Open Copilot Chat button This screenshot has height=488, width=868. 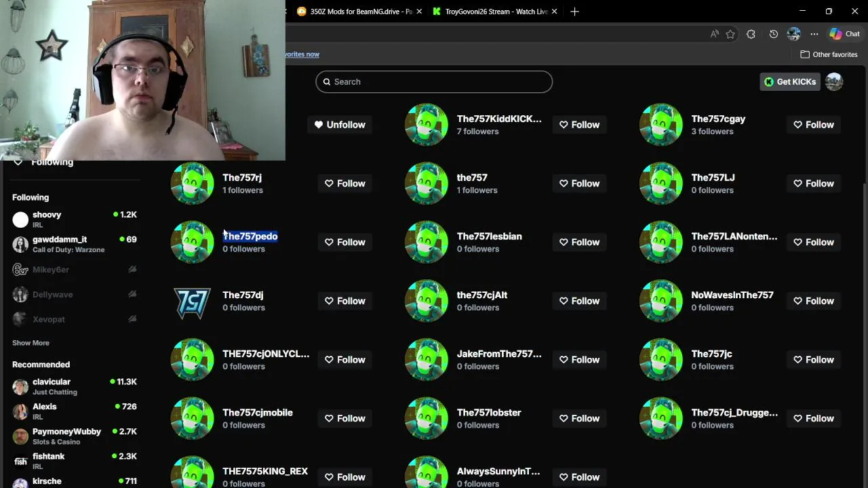[845, 34]
